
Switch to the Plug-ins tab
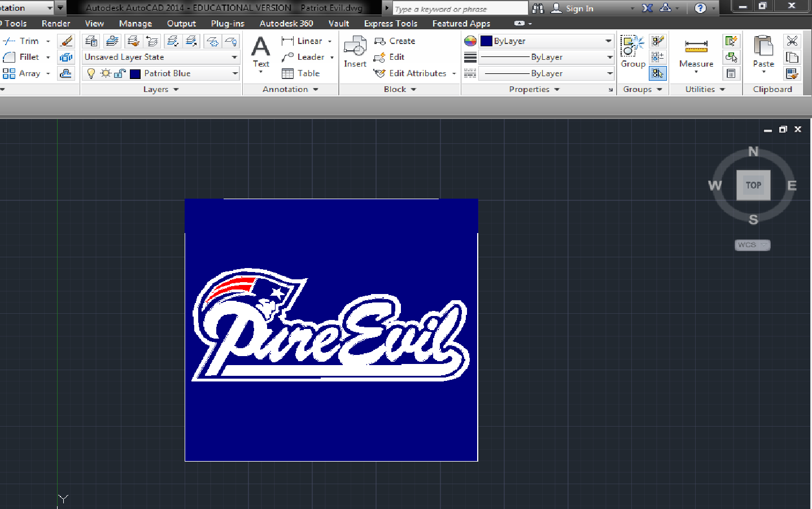coord(228,24)
